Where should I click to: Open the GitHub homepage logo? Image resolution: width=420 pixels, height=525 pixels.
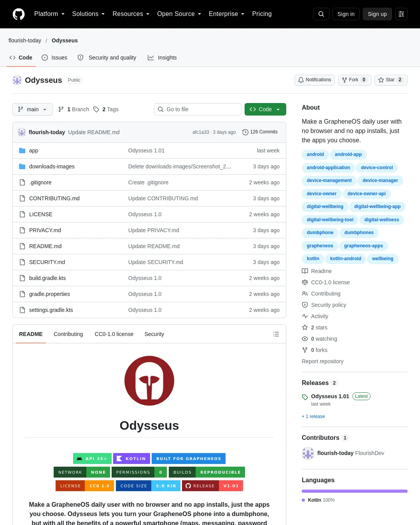(19, 14)
